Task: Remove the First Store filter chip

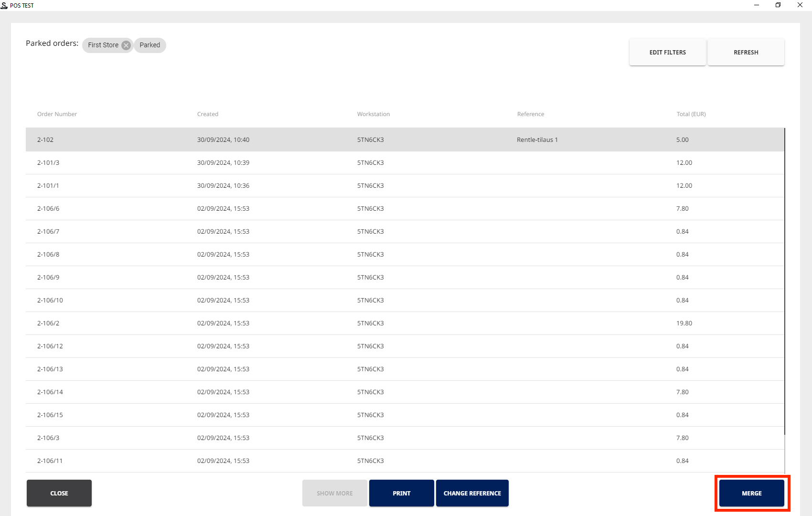Action: tap(126, 45)
